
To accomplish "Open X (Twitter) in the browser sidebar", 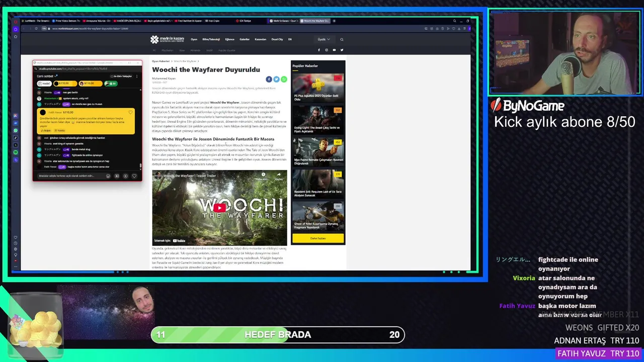I will 16,145.
